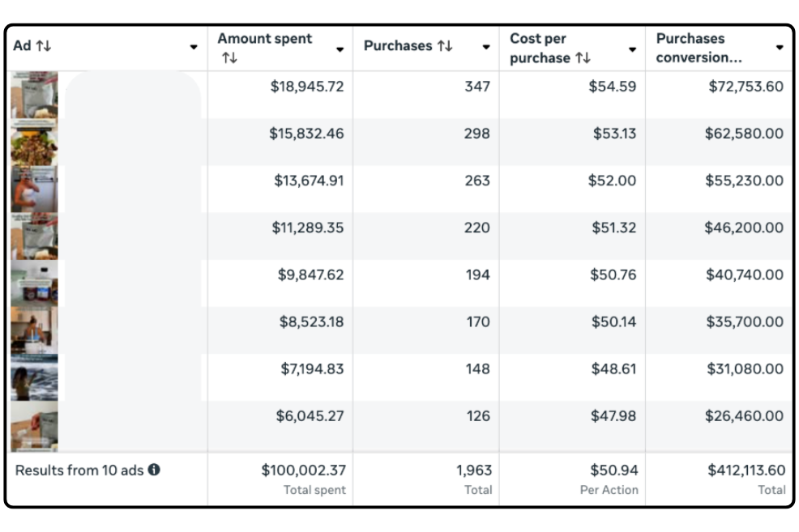Click info icon beside Results from 10 ads
Viewport: 799px width, 532px height.
coord(154,470)
